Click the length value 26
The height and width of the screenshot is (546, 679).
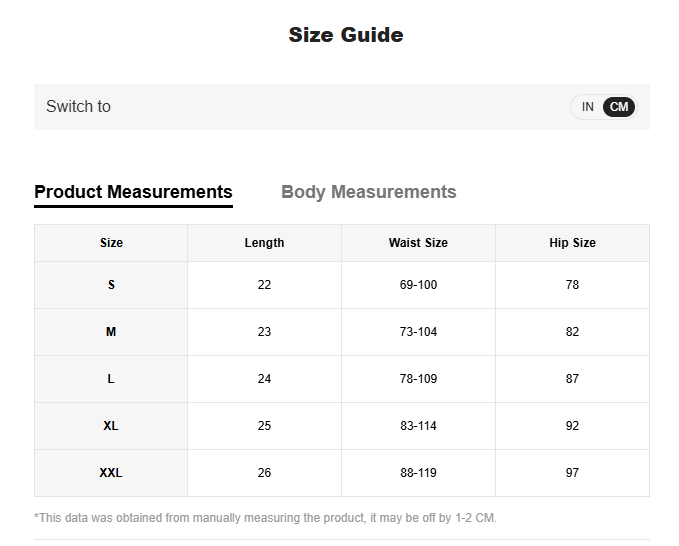pyautogui.click(x=264, y=473)
